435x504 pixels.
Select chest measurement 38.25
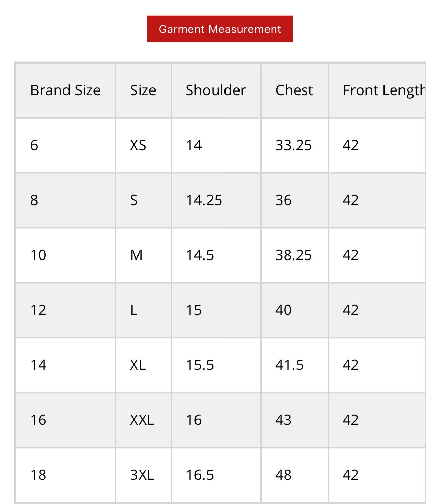click(293, 255)
